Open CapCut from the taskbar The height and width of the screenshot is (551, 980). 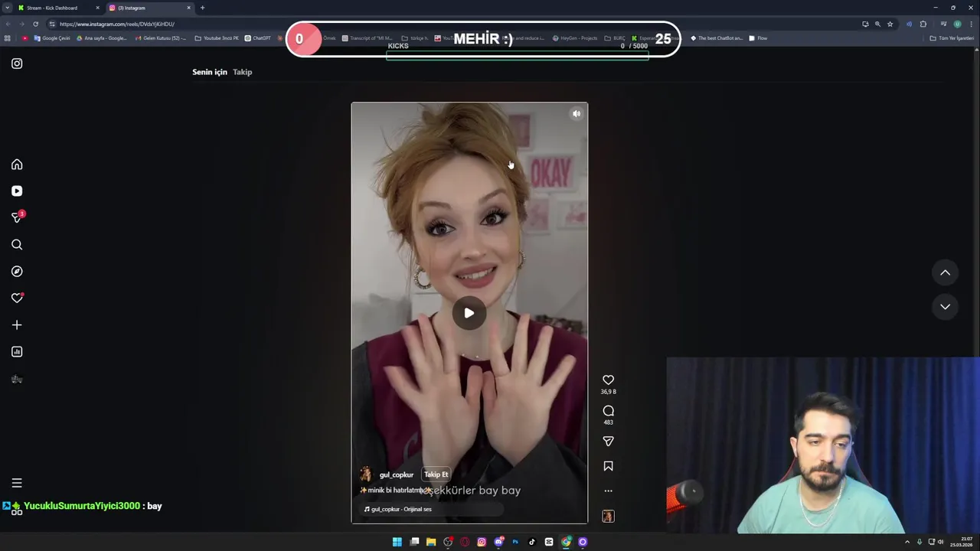549,542
